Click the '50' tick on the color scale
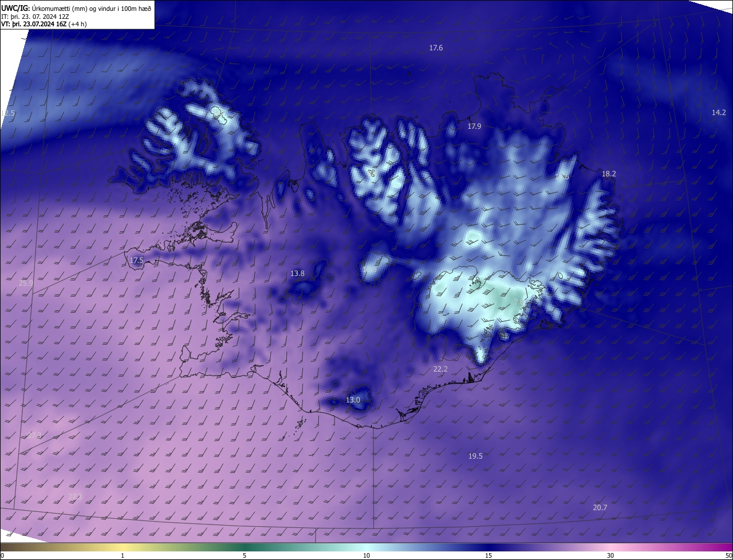The image size is (733, 560). pyautogui.click(x=728, y=555)
